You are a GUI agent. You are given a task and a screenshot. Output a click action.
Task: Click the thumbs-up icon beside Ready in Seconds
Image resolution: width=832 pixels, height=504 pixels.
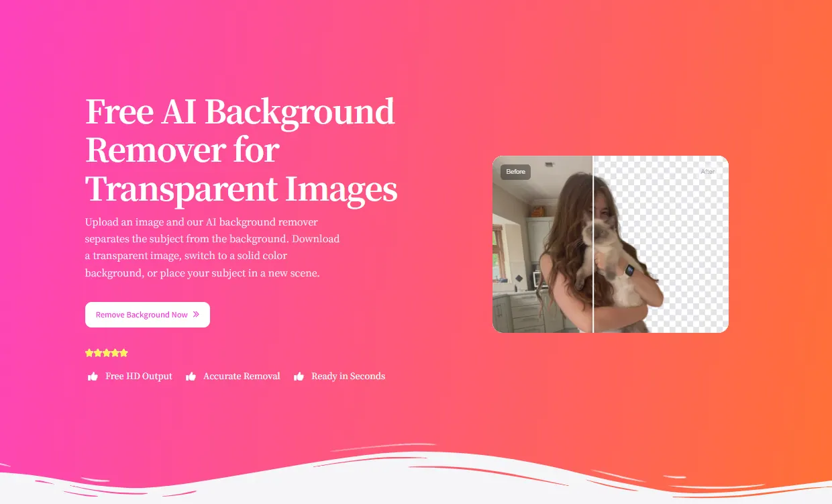click(x=299, y=376)
